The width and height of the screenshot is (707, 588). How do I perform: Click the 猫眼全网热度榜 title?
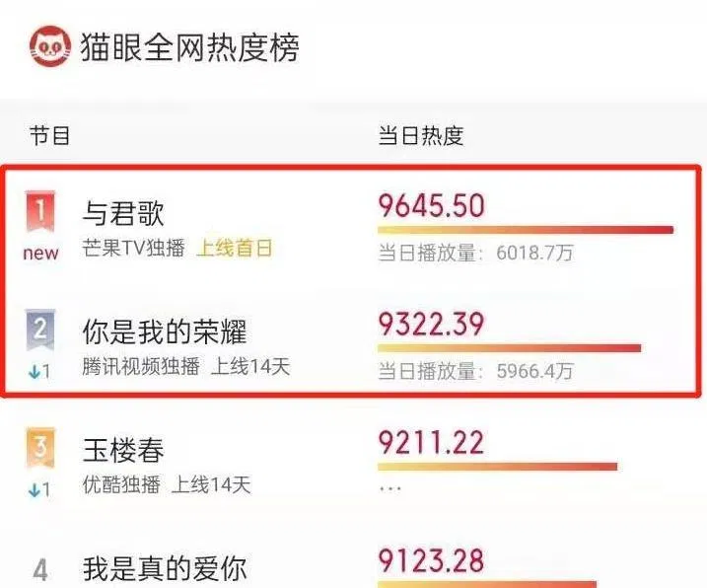pos(190,47)
